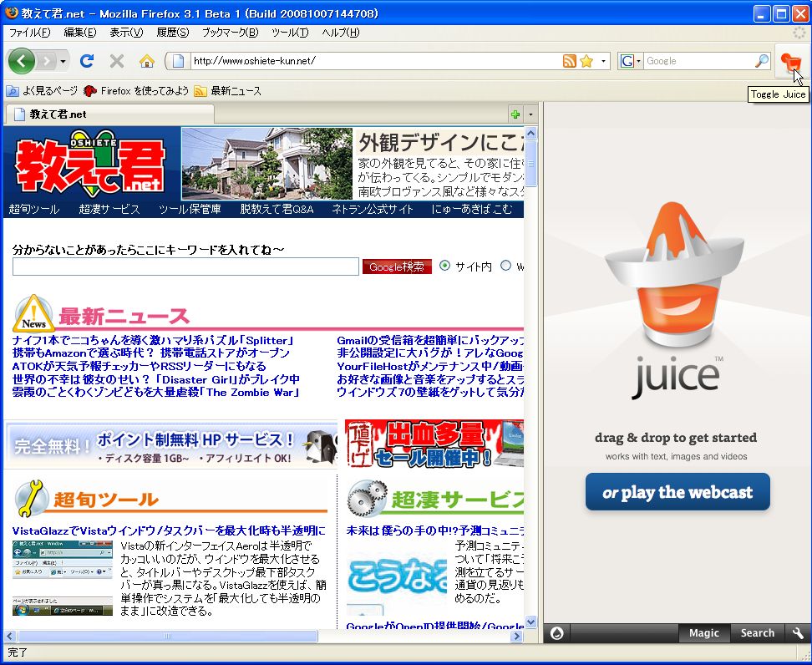Click the Google search input field
The image size is (812, 665).
tap(699, 61)
